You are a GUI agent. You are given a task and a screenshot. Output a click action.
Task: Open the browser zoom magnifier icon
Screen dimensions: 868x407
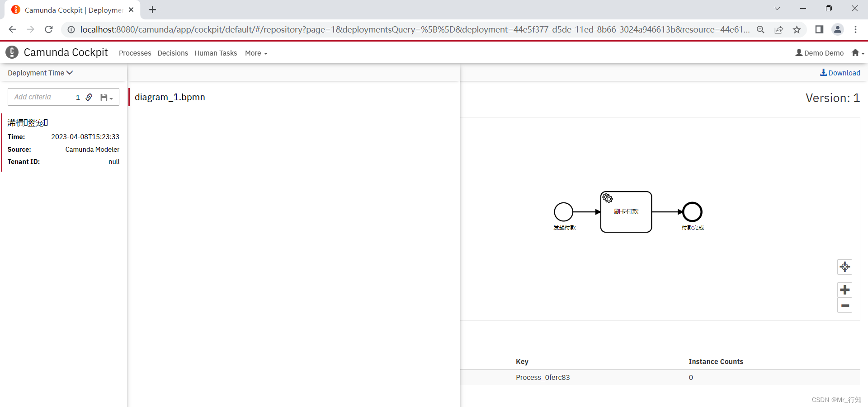click(760, 29)
